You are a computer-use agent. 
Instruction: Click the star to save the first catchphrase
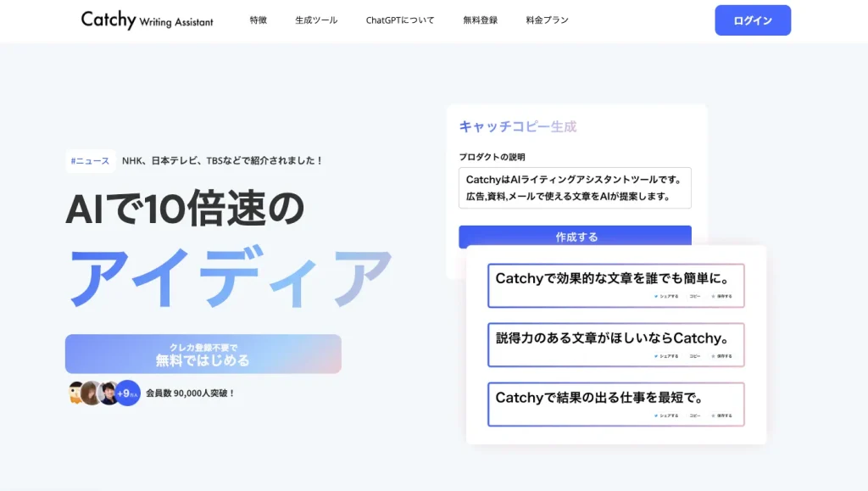point(715,296)
